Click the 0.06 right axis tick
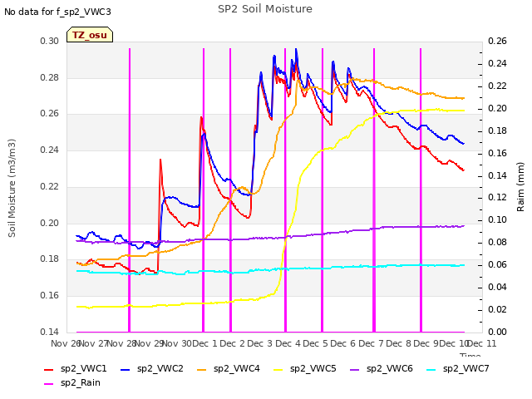Image resolution: width=532 pixels, height=399 pixels. click(497, 264)
